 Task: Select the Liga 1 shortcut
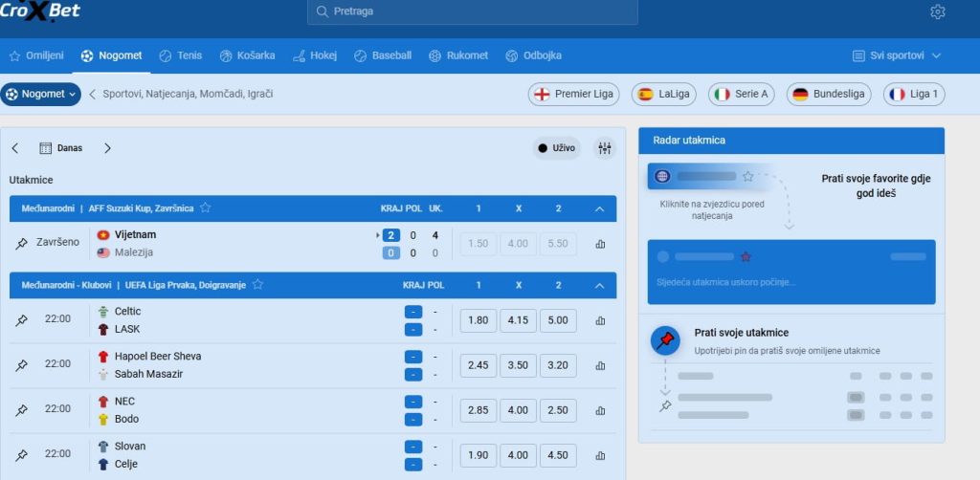[x=914, y=95]
